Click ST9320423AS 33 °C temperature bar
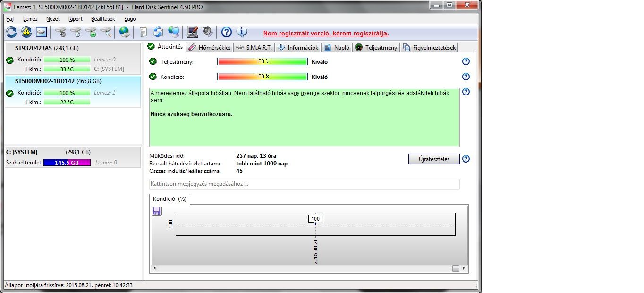 (67, 69)
